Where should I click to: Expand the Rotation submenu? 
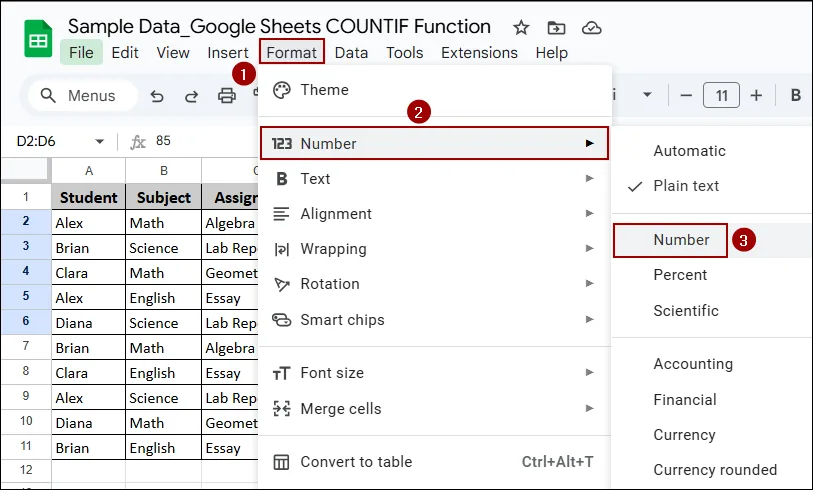(434, 284)
